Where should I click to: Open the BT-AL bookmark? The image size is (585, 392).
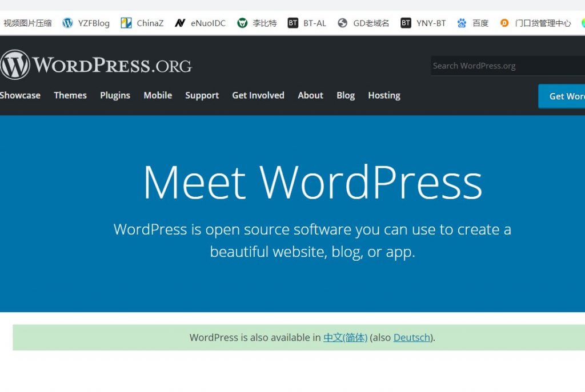coord(307,23)
